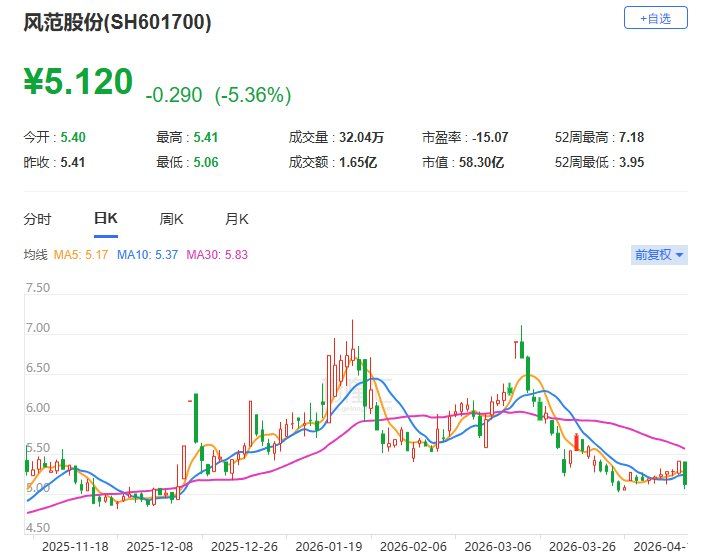This screenshot has width=708, height=558.
Task: Click the current price ¥5.120
Action: pos(78,83)
